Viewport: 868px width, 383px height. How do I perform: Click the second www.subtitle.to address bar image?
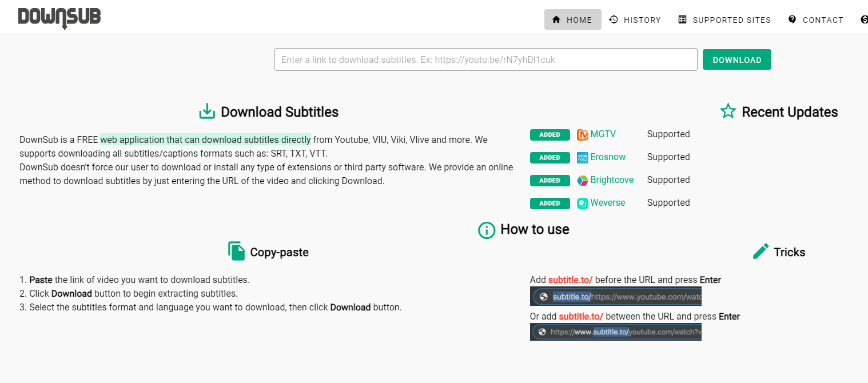[616, 332]
